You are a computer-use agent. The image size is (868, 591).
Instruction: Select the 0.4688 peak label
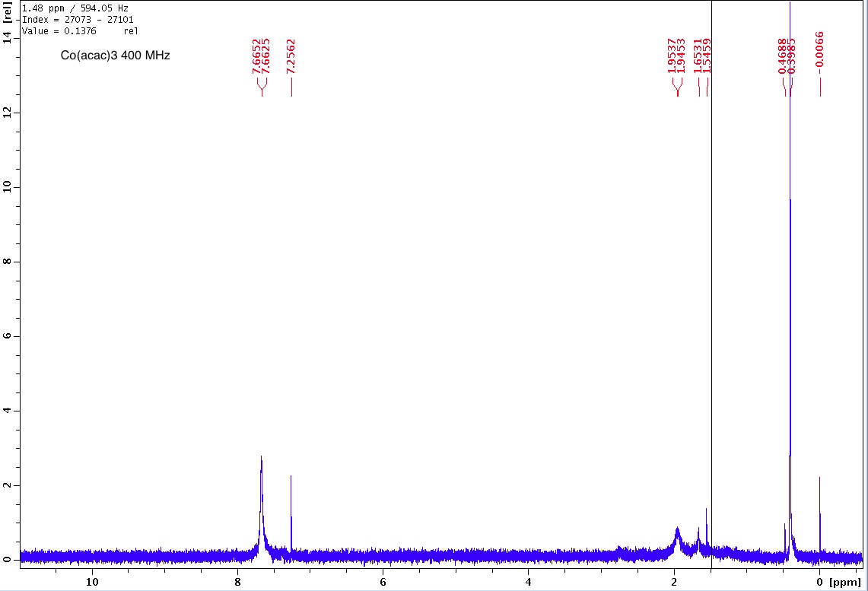point(783,56)
